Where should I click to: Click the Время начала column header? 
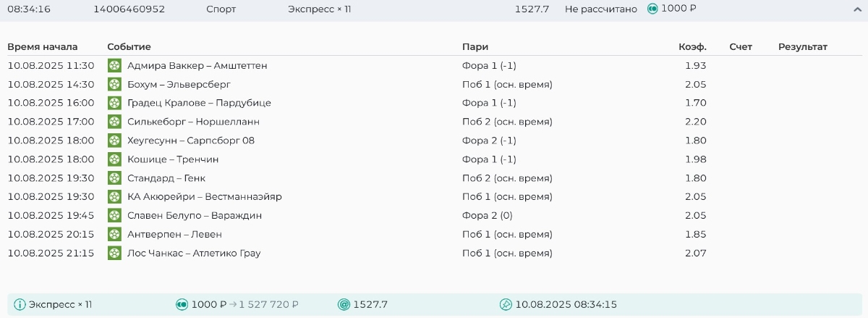(x=42, y=47)
